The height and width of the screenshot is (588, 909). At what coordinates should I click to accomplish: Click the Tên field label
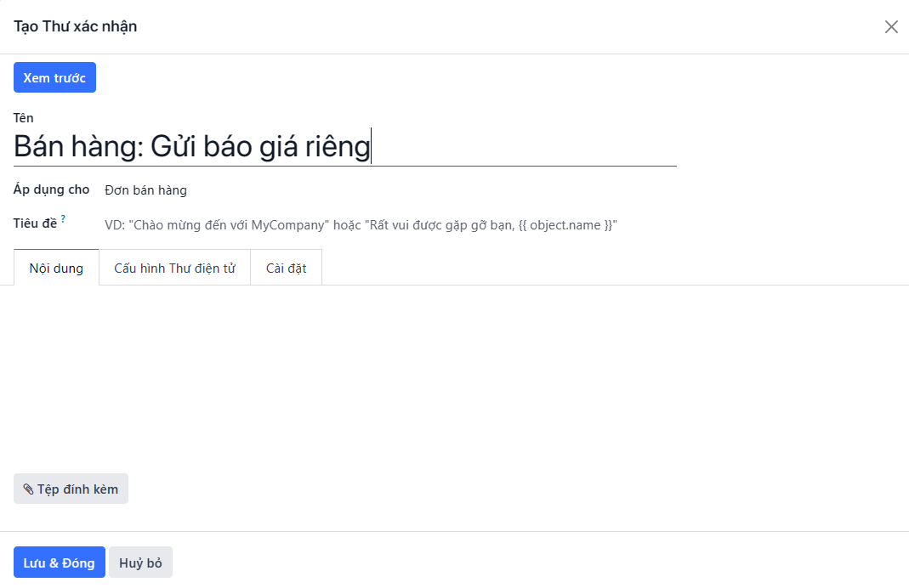[24, 118]
